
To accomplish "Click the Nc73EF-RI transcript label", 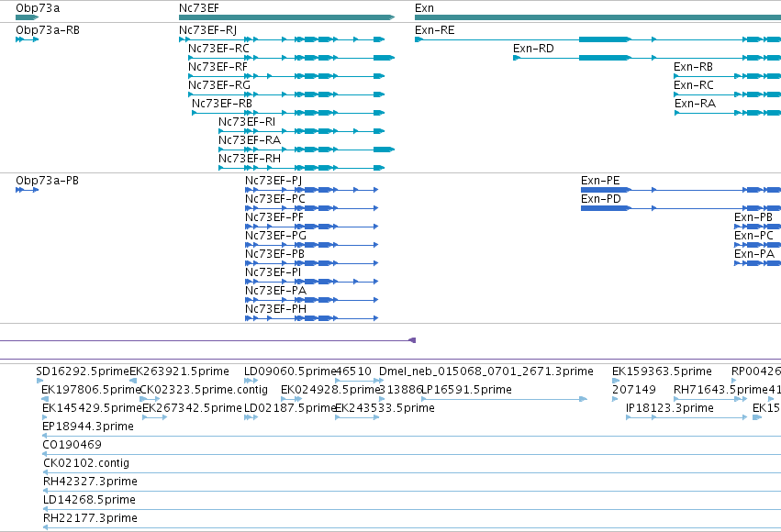I will coord(247,122).
